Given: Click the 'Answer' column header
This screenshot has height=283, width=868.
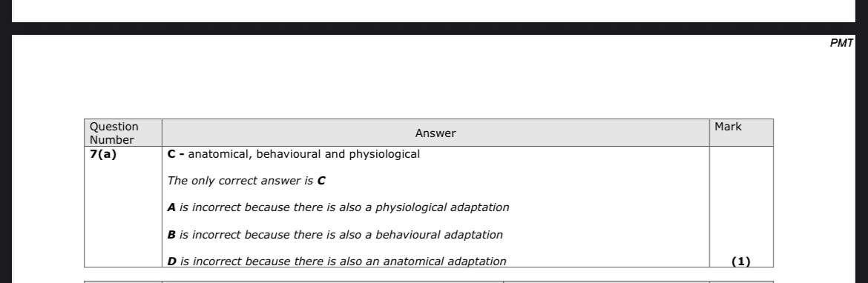Looking at the screenshot, I should [435, 133].
